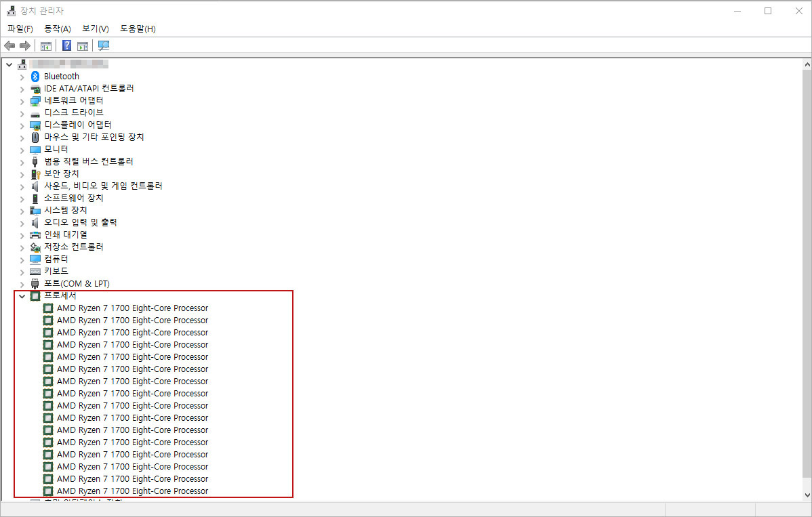Expand the 모니터 node
Viewport: 812px width, 517px height.
point(22,150)
